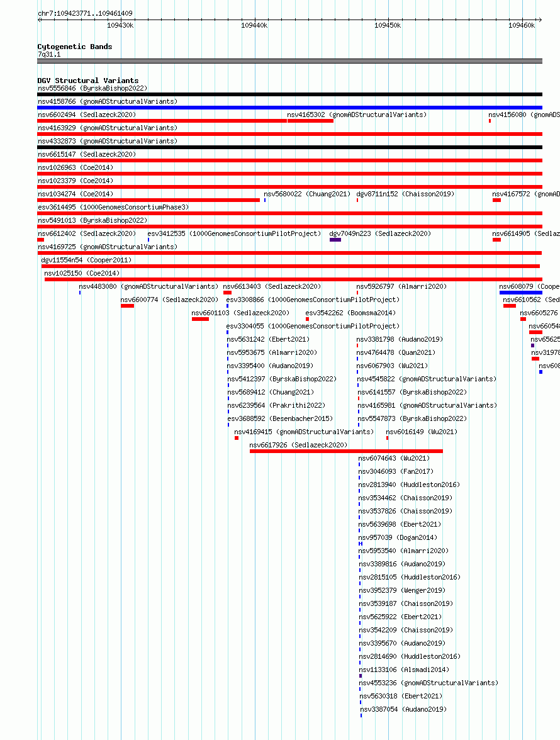
Task: Open nsv6602494 (Sedlazeck2020) variant label
Action: (x=87, y=115)
